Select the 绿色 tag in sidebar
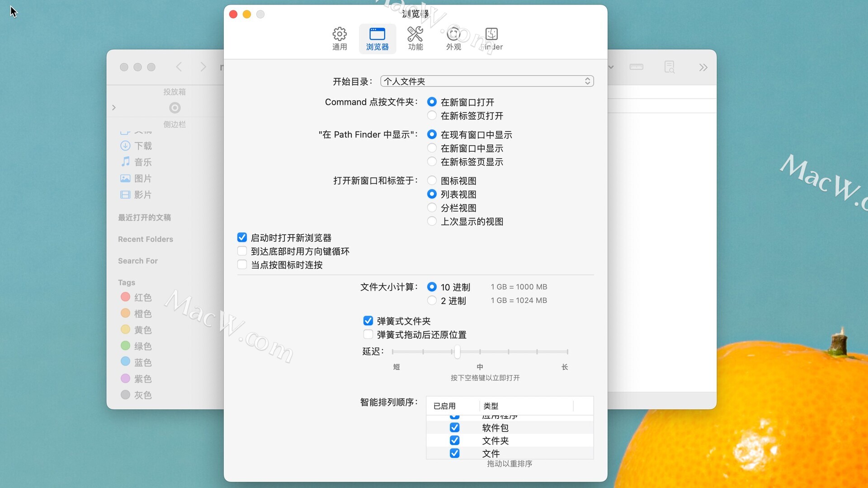Image resolution: width=868 pixels, height=488 pixels. pos(136,346)
